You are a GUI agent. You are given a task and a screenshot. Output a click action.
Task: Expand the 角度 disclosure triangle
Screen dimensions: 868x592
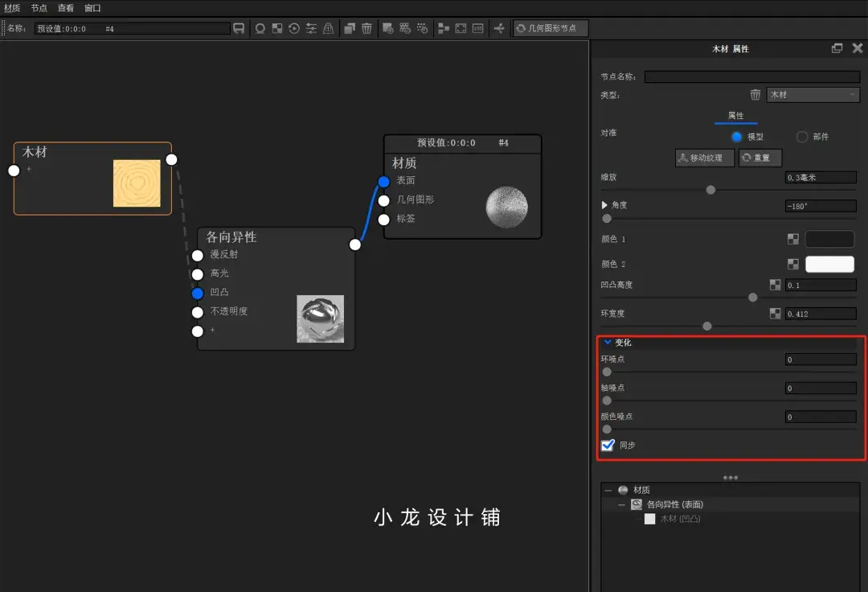pyautogui.click(x=604, y=205)
